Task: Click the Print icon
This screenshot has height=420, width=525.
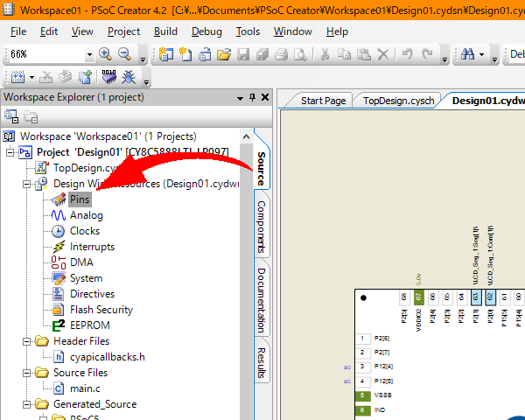Action: coord(281,54)
